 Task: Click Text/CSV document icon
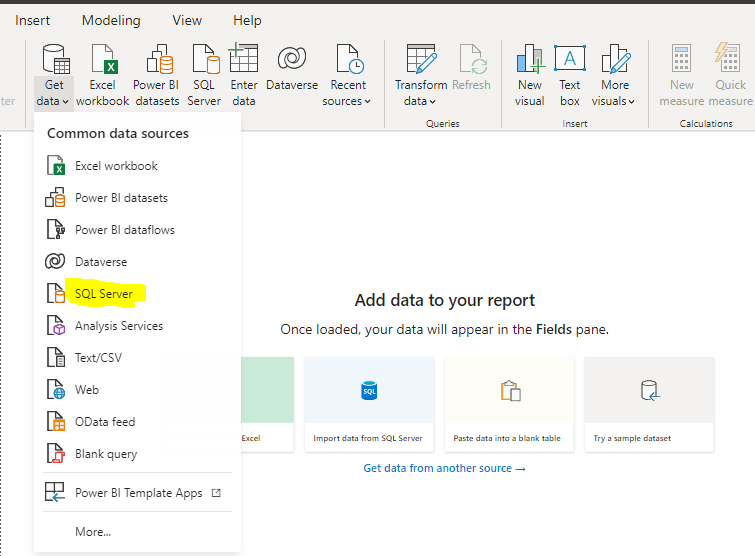pos(56,358)
